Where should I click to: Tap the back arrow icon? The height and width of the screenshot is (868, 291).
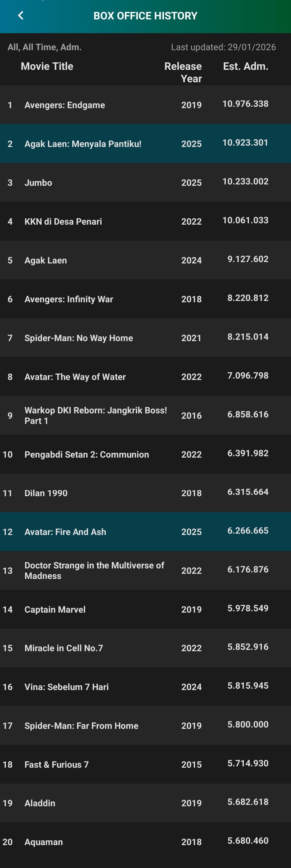click(x=21, y=15)
